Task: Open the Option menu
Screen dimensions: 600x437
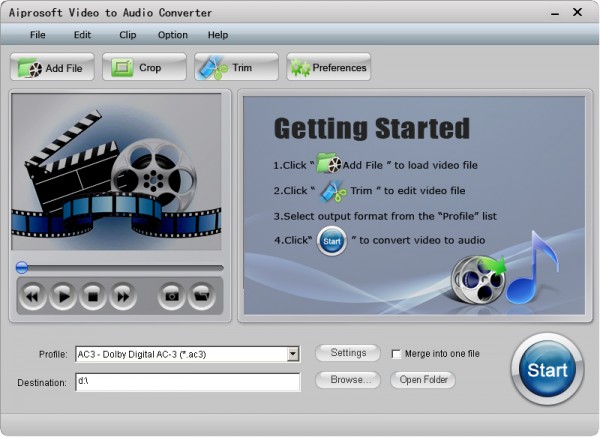Action: [x=173, y=35]
